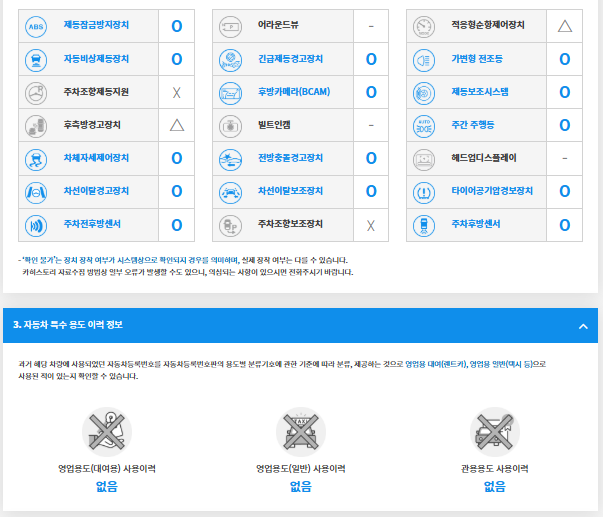Click the 자동비상제동장치 car icon
The height and width of the screenshot is (517, 603).
35,59
